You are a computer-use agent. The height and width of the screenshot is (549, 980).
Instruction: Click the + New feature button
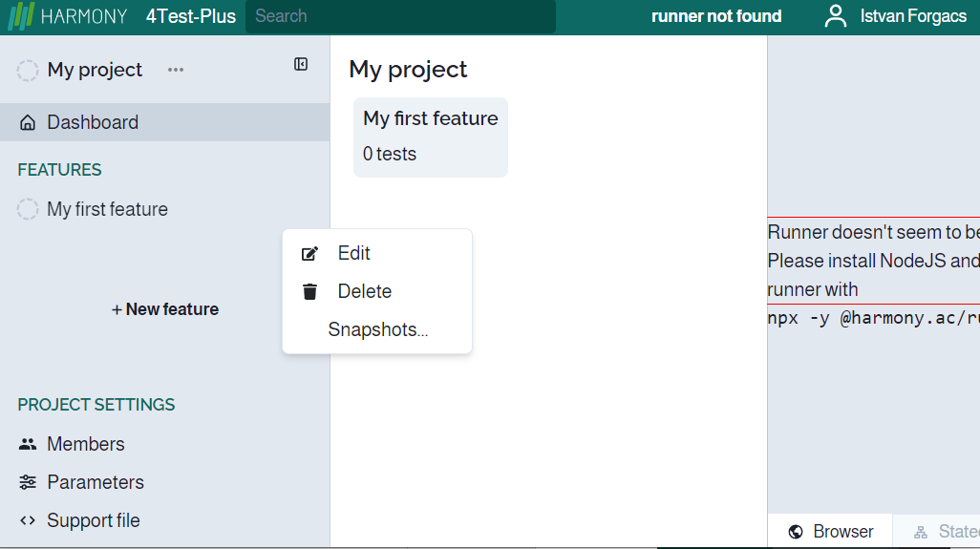[165, 309]
